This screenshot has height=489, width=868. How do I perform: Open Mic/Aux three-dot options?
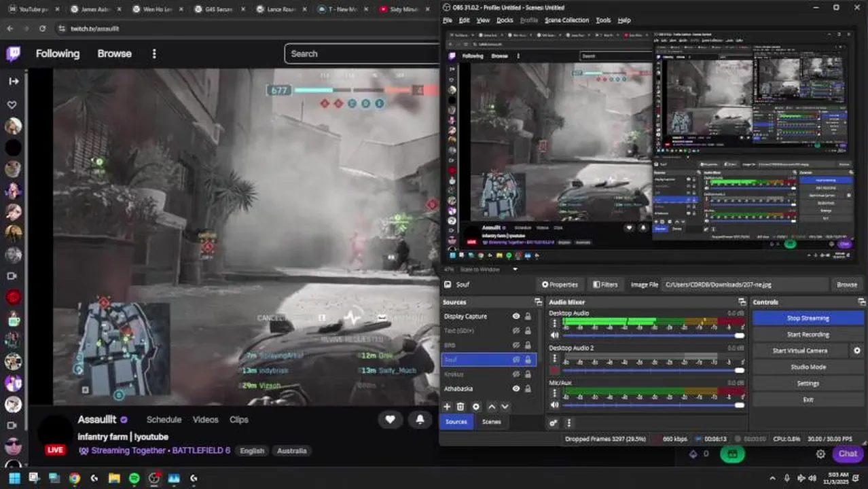pos(554,393)
